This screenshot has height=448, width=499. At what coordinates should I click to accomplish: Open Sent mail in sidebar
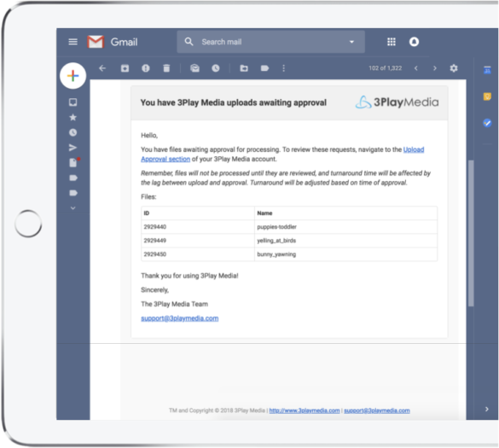pos(73,148)
